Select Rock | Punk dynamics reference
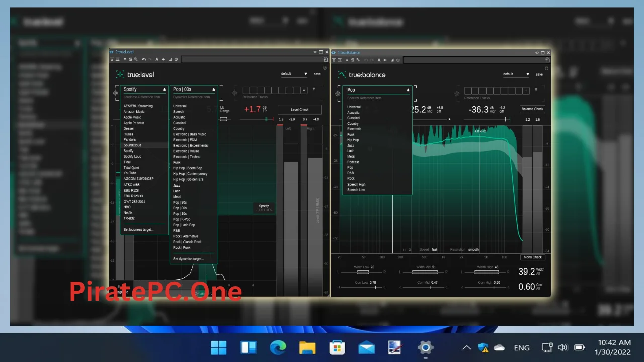Viewport: 644px width, 362px height. pyautogui.click(x=182, y=248)
